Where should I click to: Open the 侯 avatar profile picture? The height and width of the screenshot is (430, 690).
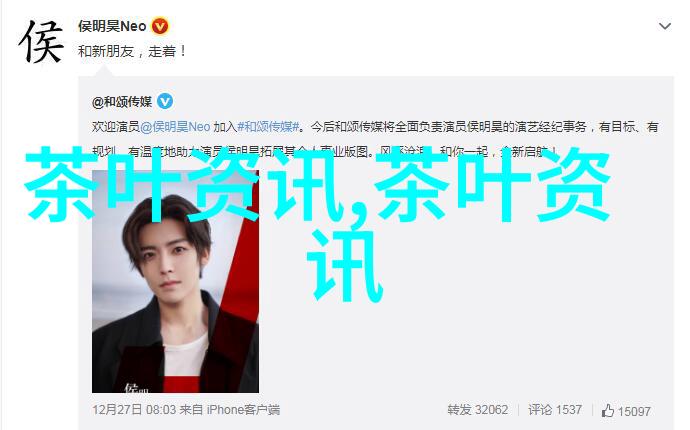40,41
